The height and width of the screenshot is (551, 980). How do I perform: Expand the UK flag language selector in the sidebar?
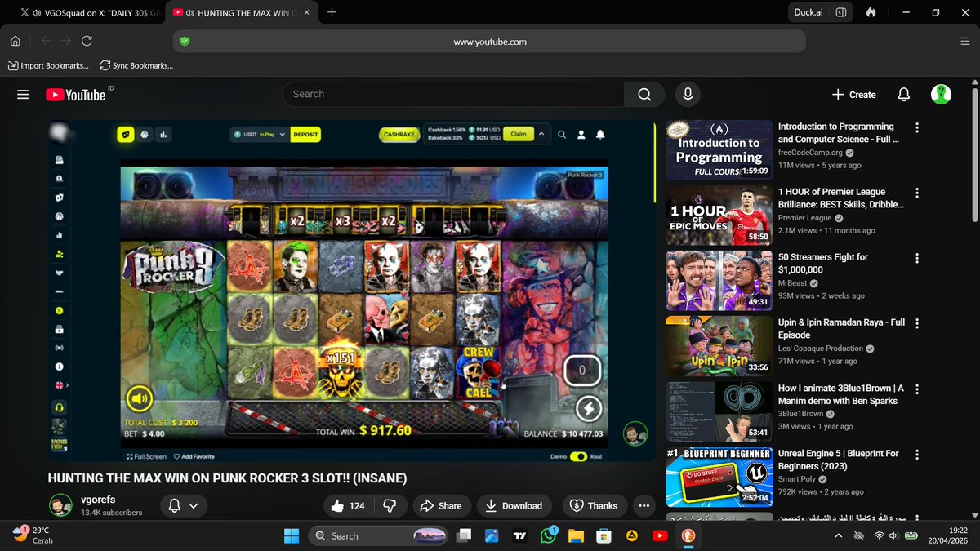61,386
